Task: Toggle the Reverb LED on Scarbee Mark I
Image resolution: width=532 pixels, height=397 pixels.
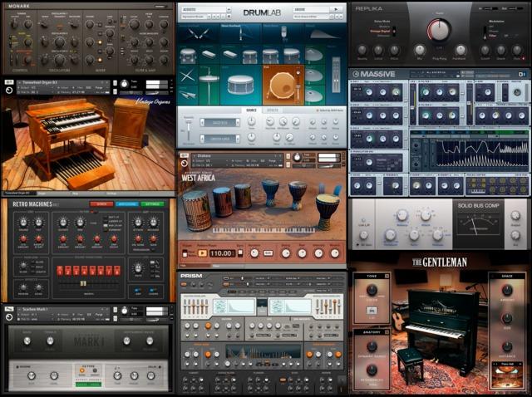Action: point(18,367)
